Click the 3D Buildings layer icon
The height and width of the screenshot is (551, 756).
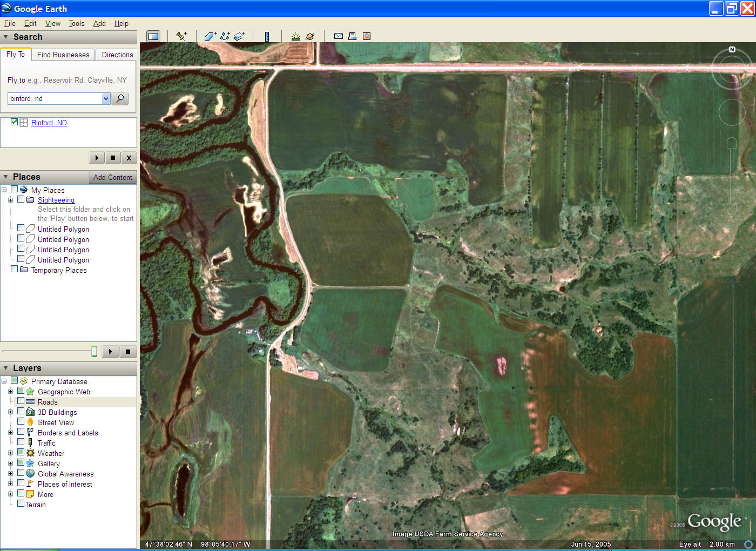(x=31, y=412)
